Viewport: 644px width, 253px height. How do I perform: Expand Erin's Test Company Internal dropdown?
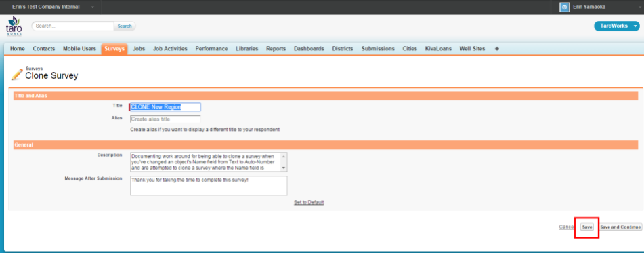pyautogui.click(x=92, y=7)
